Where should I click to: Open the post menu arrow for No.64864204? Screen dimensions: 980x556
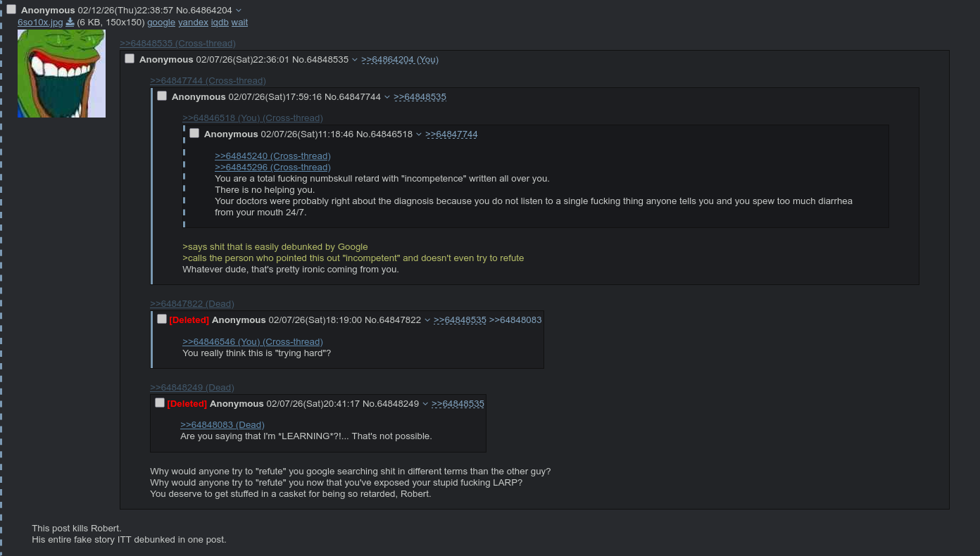[239, 11]
